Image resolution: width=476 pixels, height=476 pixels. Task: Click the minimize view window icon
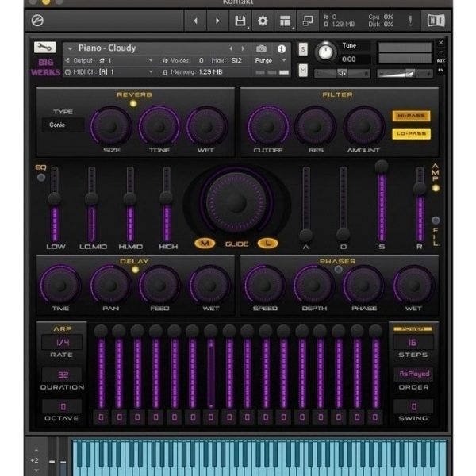(x=308, y=21)
